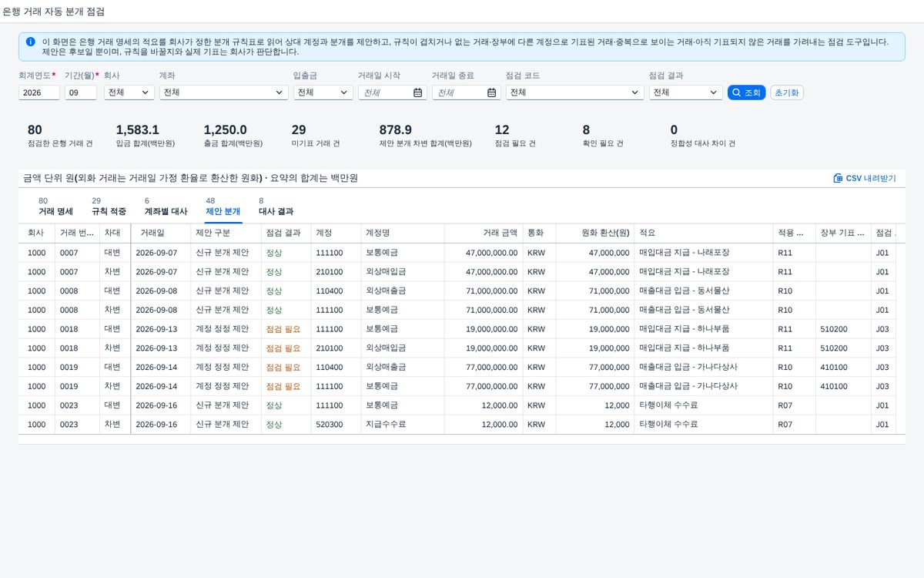Click the 제안 구분 column header
924x578 pixels.
226,233
